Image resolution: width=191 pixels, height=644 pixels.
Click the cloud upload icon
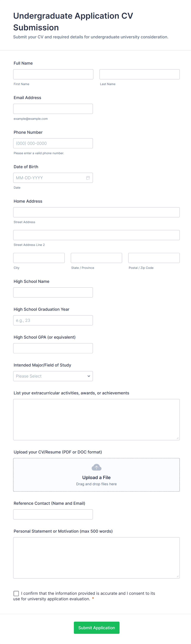click(x=96, y=467)
